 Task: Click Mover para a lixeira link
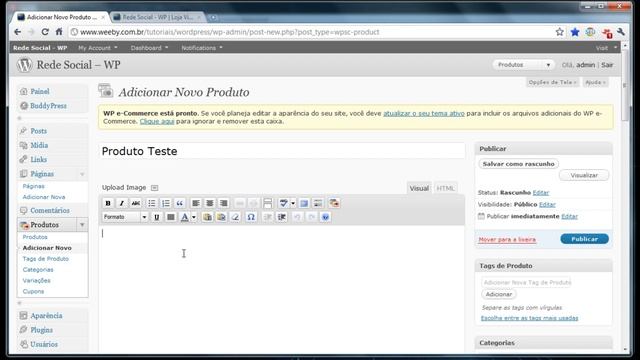pyautogui.click(x=507, y=240)
